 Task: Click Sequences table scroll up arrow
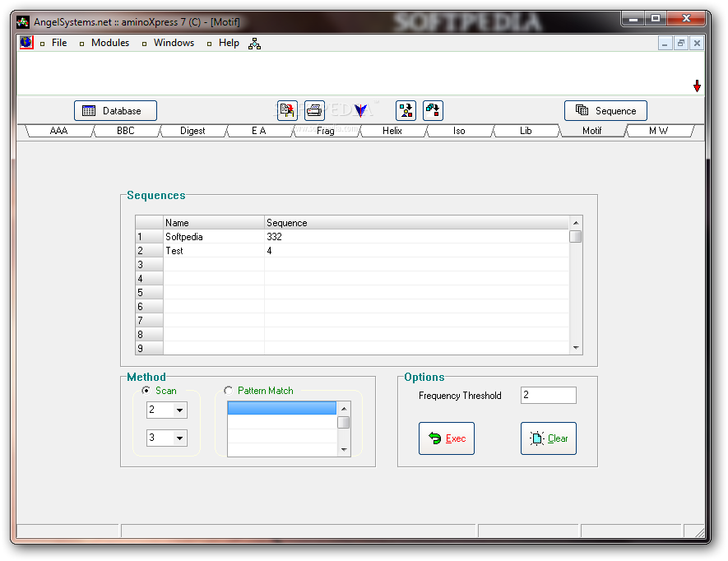tap(576, 223)
